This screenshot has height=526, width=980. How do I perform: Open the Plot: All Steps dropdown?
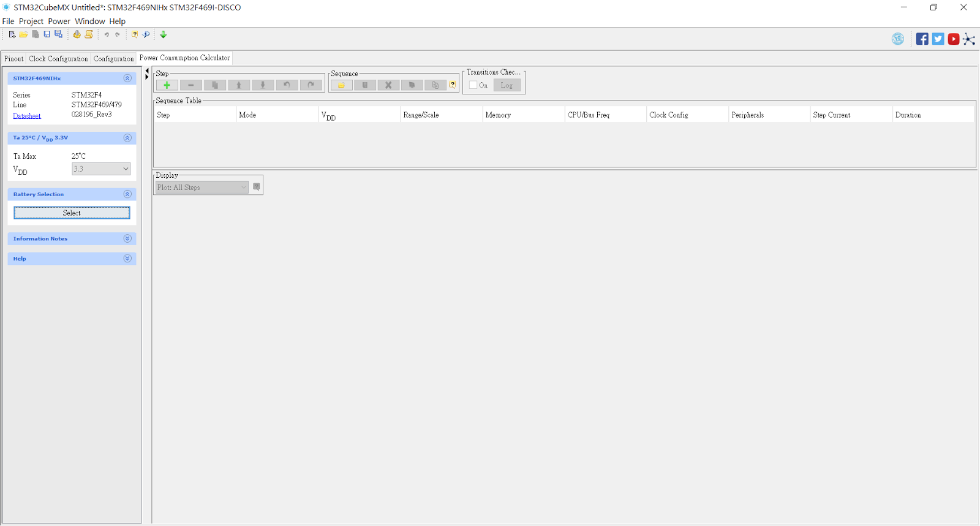click(202, 187)
